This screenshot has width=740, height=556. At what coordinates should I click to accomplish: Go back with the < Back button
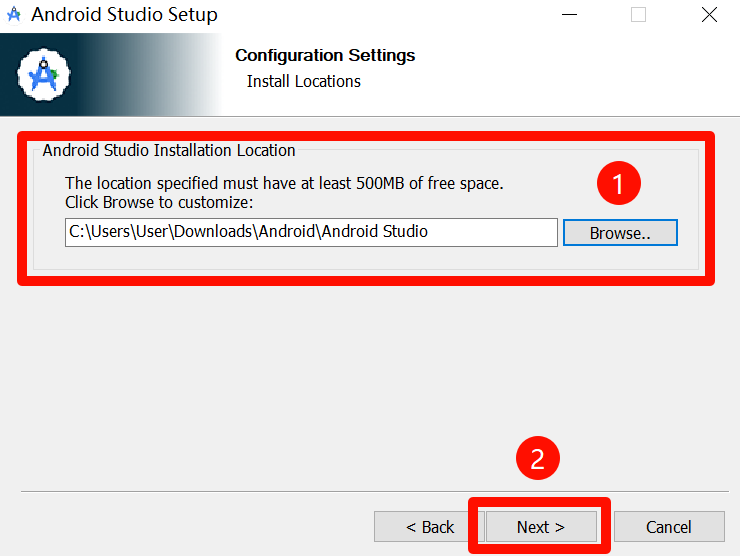coord(429,527)
